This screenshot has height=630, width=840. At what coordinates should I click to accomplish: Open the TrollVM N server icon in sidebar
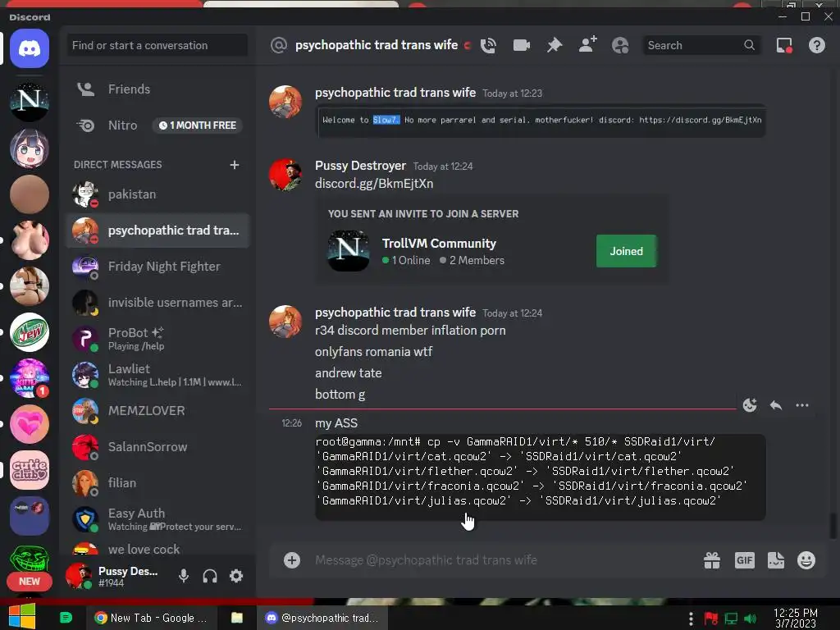[30, 101]
